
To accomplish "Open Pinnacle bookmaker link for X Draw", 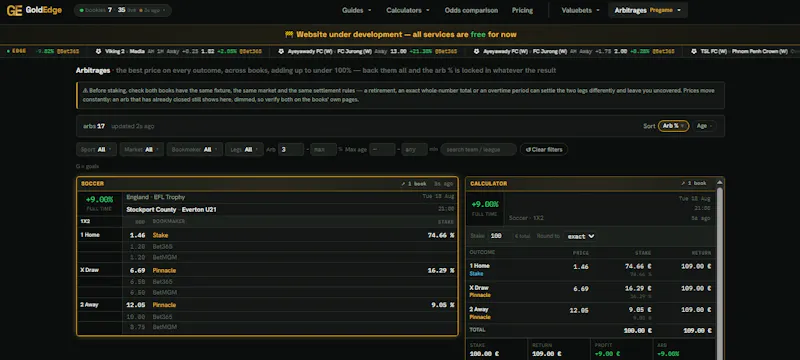I will 164,270.
